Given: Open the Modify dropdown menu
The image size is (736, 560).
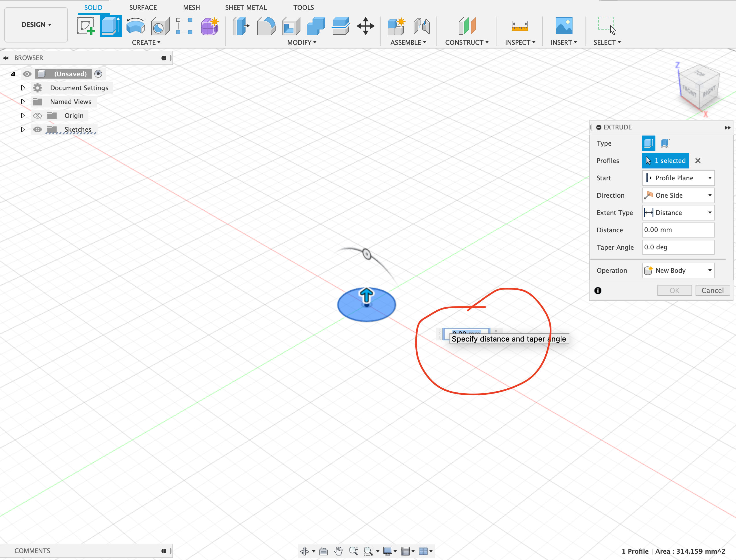Looking at the screenshot, I should [302, 42].
